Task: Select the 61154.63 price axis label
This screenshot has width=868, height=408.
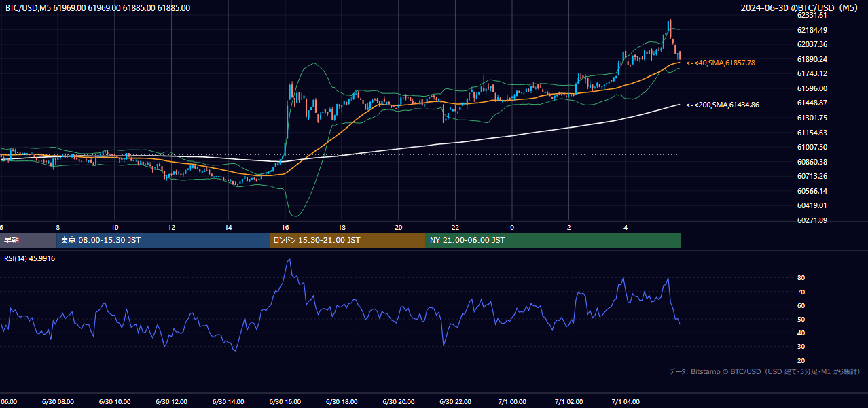Action: click(x=812, y=133)
